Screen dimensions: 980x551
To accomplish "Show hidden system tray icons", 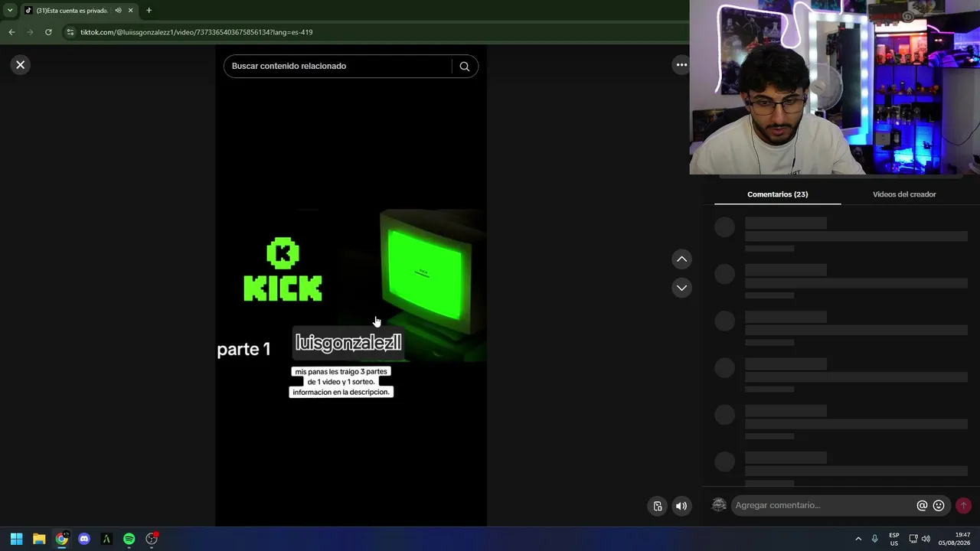I will (x=858, y=540).
